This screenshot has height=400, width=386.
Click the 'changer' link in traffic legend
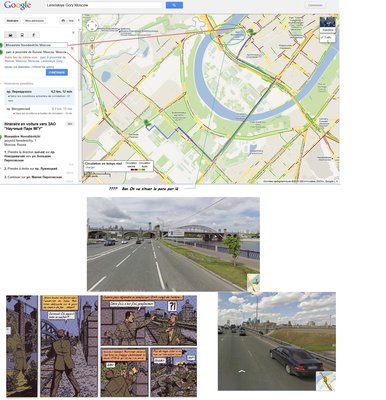pos(90,168)
